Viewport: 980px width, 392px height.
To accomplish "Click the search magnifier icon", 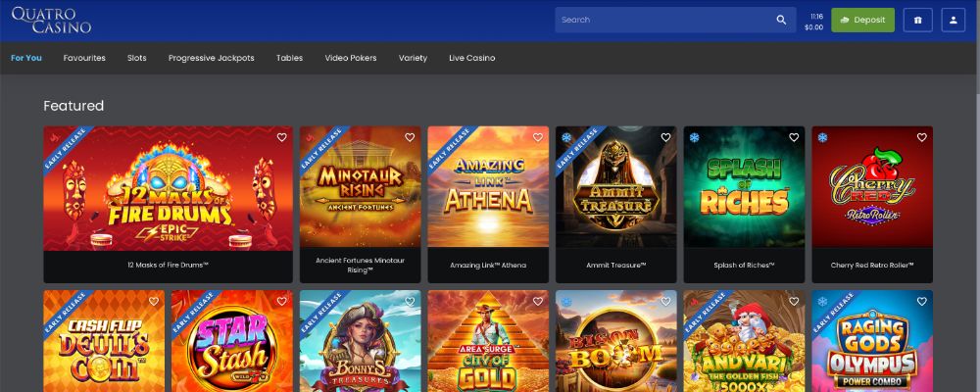I will coord(781,20).
